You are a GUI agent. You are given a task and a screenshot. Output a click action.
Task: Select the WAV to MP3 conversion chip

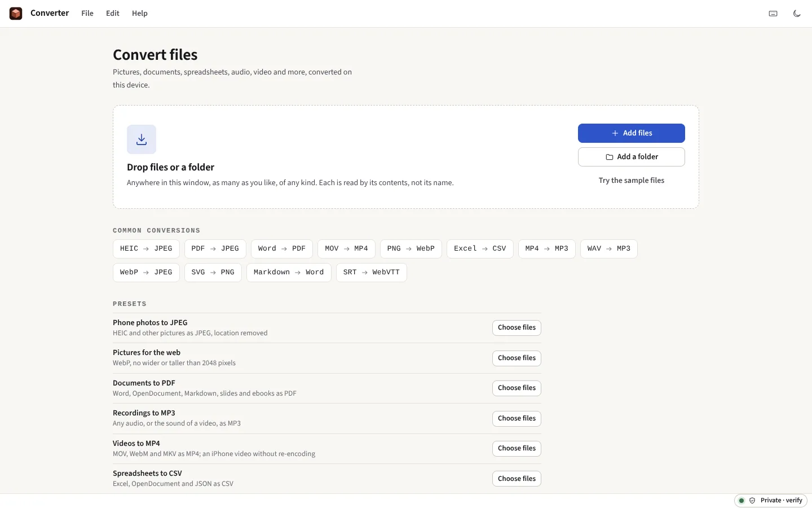tap(609, 249)
